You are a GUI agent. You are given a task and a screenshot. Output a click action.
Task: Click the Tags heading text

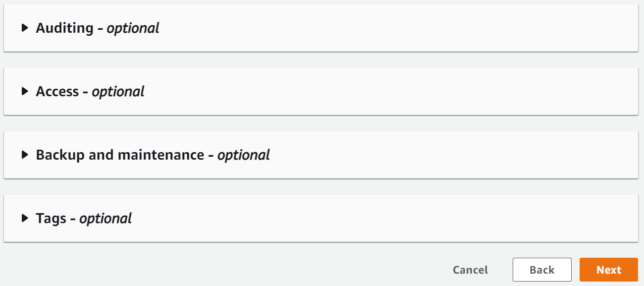[x=51, y=219]
